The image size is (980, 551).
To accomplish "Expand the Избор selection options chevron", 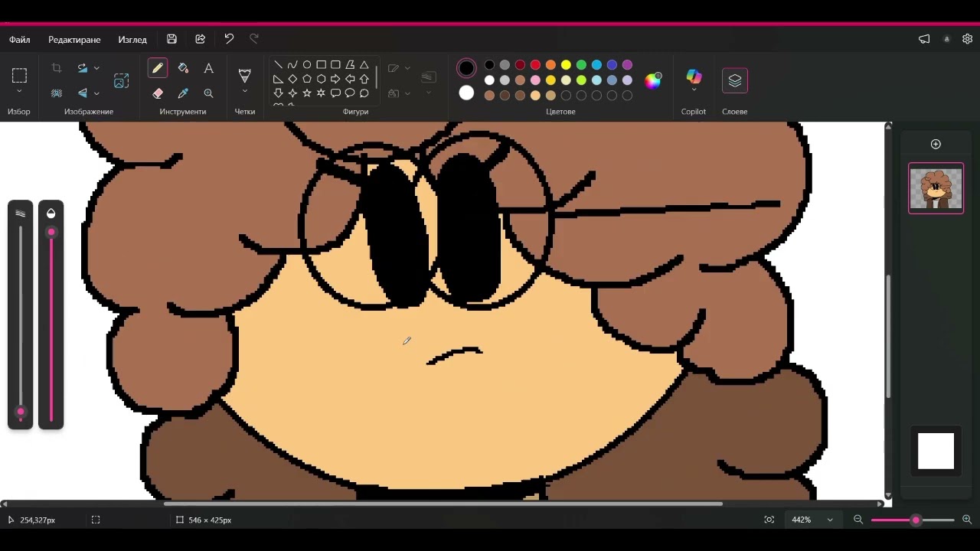I will tap(19, 93).
